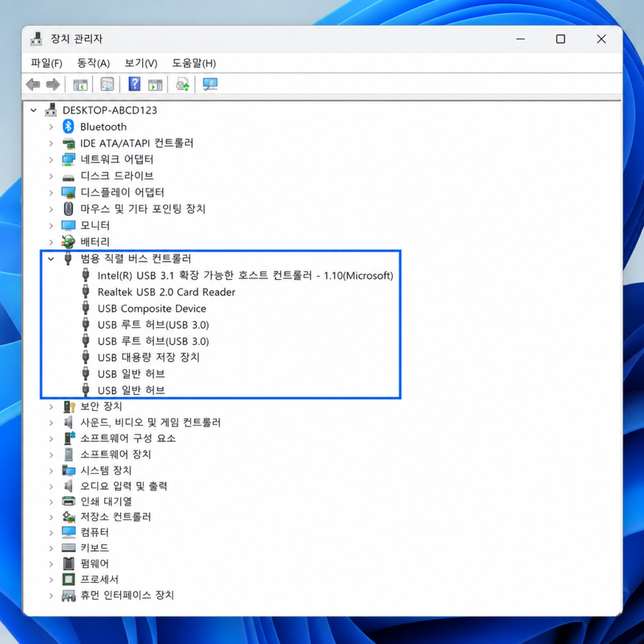Click the Back arrow toolbar icon
The height and width of the screenshot is (644, 644).
[x=33, y=85]
